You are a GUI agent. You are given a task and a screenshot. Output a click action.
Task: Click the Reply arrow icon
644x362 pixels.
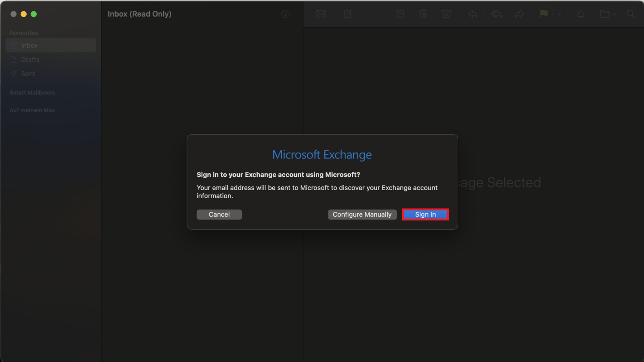coord(473,14)
